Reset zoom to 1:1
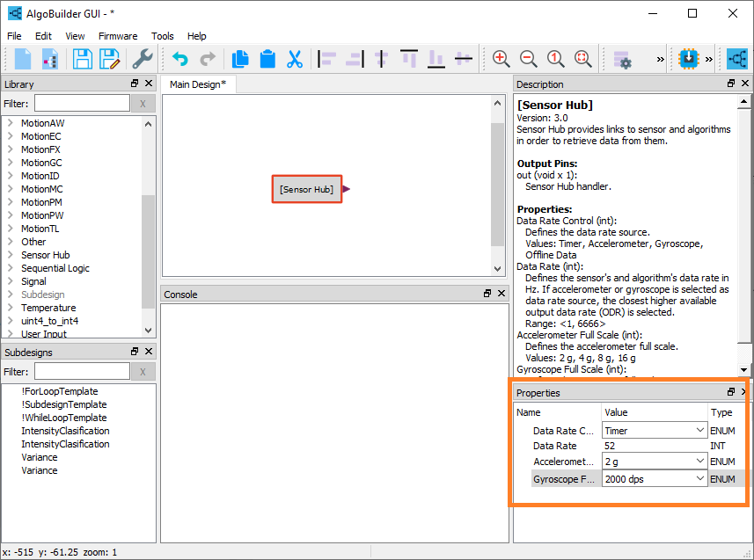 (x=556, y=59)
